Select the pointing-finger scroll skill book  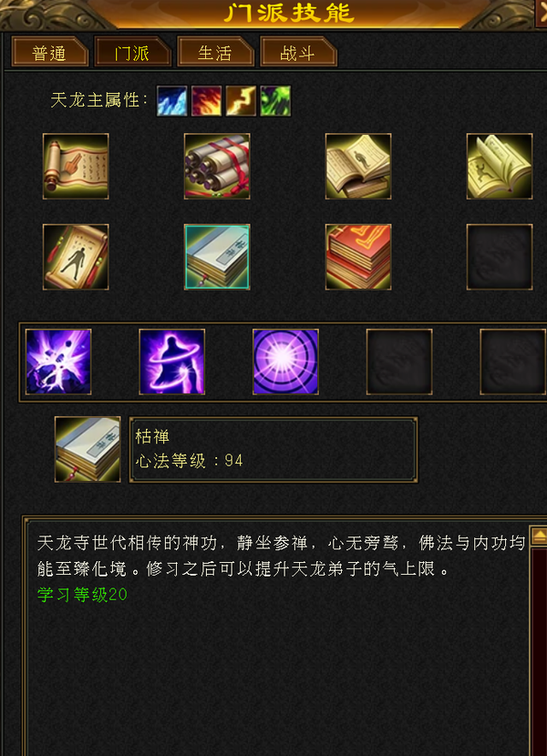[x=76, y=167]
